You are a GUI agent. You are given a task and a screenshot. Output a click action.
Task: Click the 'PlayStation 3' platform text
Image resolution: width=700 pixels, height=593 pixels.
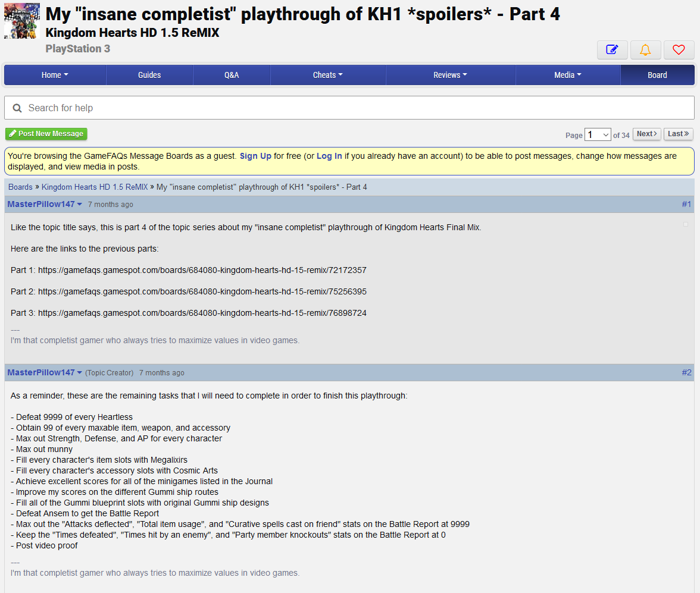(77, 49)
